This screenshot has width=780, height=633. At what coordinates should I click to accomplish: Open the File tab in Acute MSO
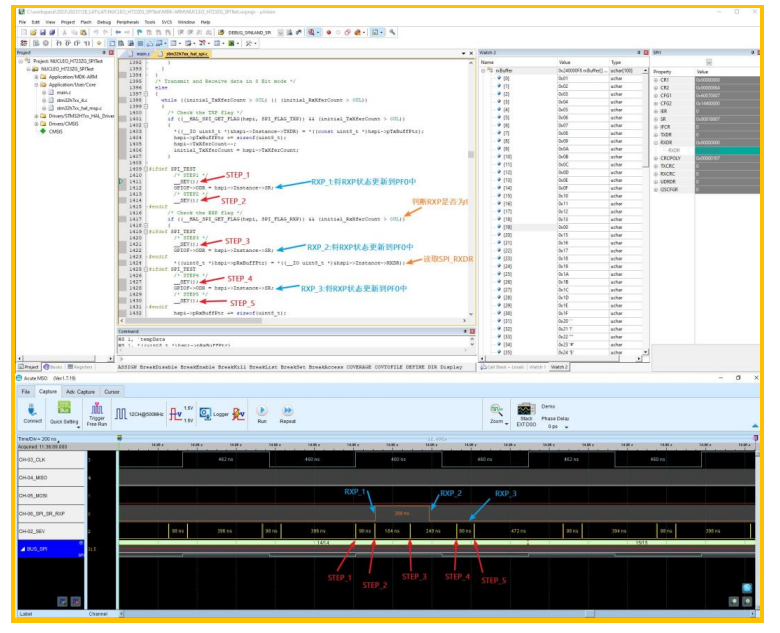coord(25,392)
